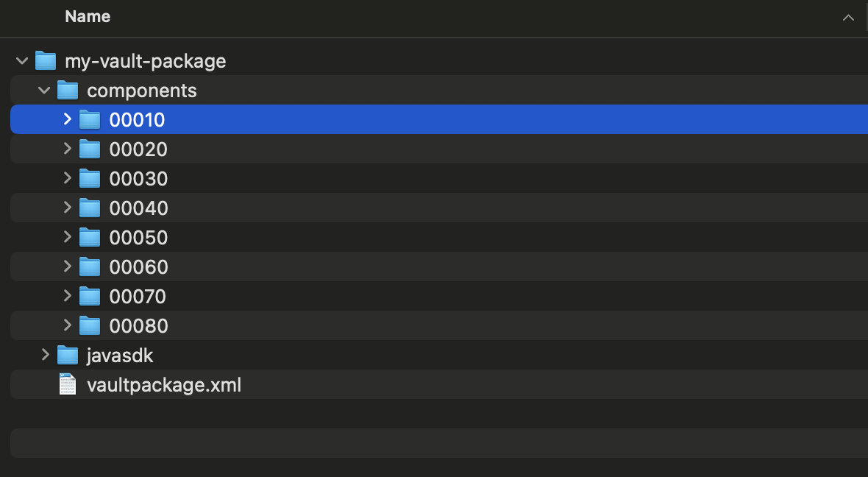This screenshot has height=477, width=868.
Task: Click the 00020 folder icon
Action: (89, 149)
